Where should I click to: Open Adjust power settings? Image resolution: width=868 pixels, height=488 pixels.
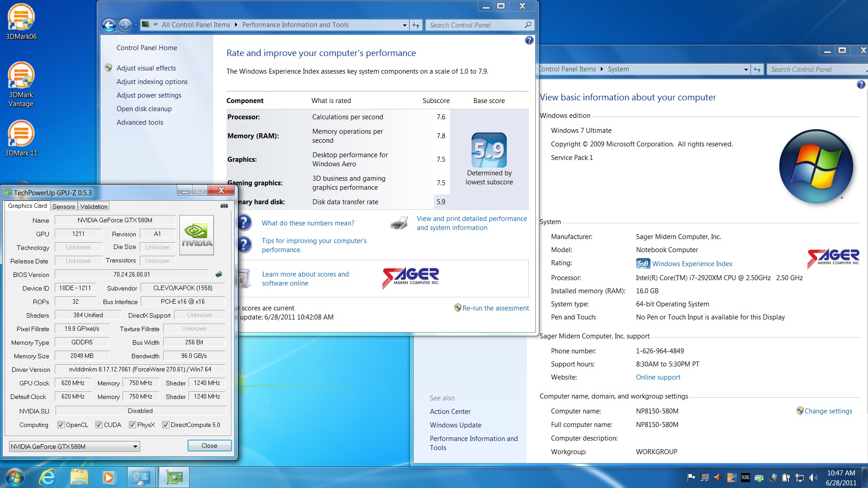click(x=149, y=95)
